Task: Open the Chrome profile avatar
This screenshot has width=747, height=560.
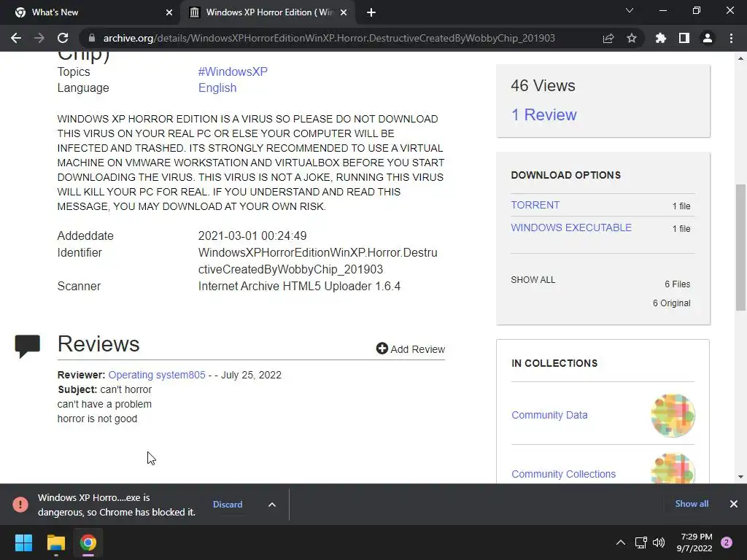Action: tap(708, 38)
